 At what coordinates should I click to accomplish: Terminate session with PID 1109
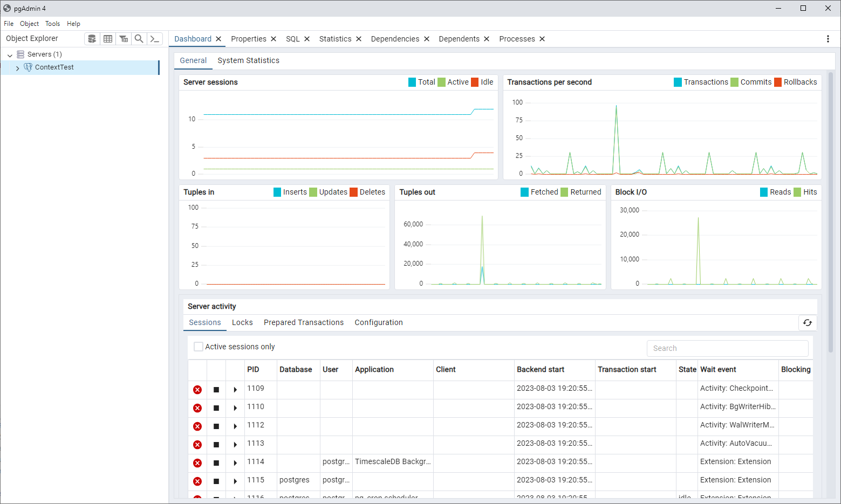point(197,390)
